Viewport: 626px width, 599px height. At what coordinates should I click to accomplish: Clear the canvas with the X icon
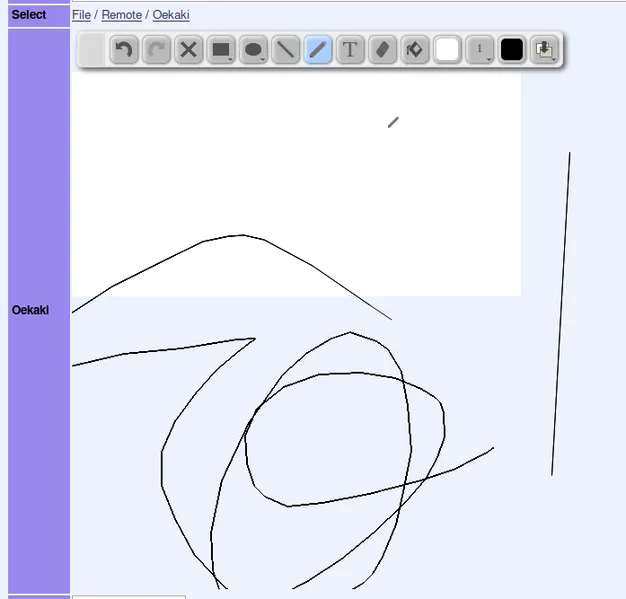tap(188, 50)
